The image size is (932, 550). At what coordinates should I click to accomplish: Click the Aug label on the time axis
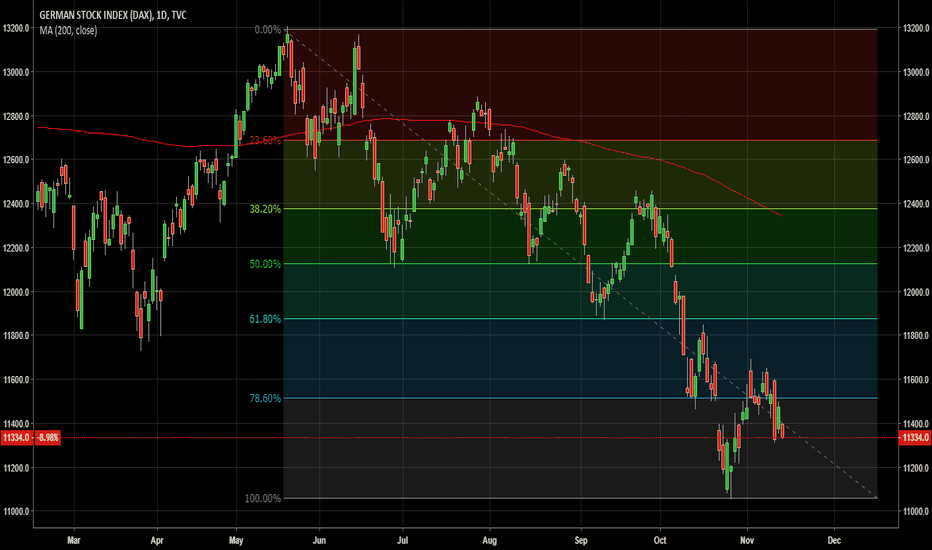490,540
